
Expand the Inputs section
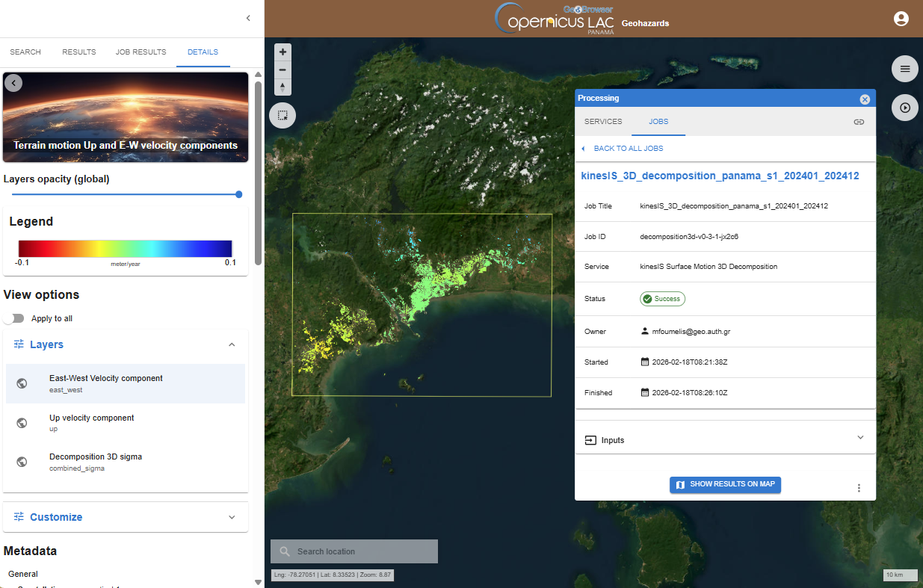859,439
